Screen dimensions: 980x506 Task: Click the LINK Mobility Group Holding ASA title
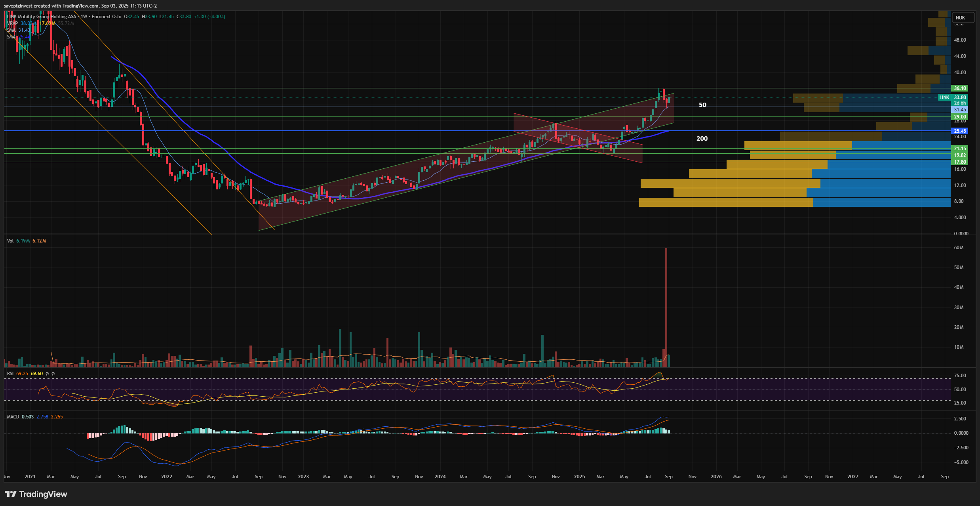[42, 17]
